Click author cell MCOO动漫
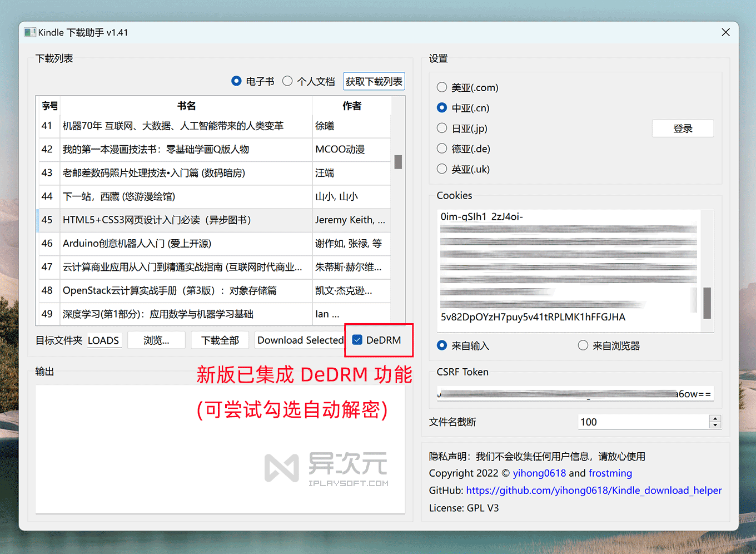756x554 pixels. 352,150
